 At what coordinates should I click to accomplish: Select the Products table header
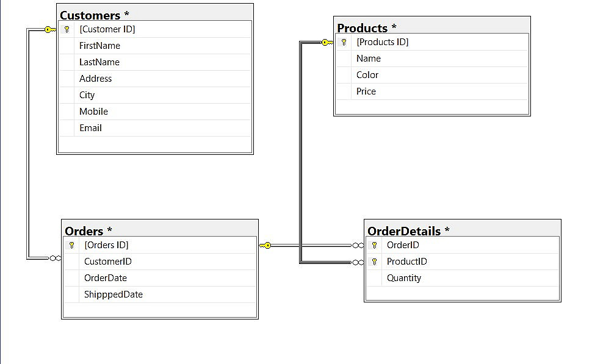click(x=431, y=27)
